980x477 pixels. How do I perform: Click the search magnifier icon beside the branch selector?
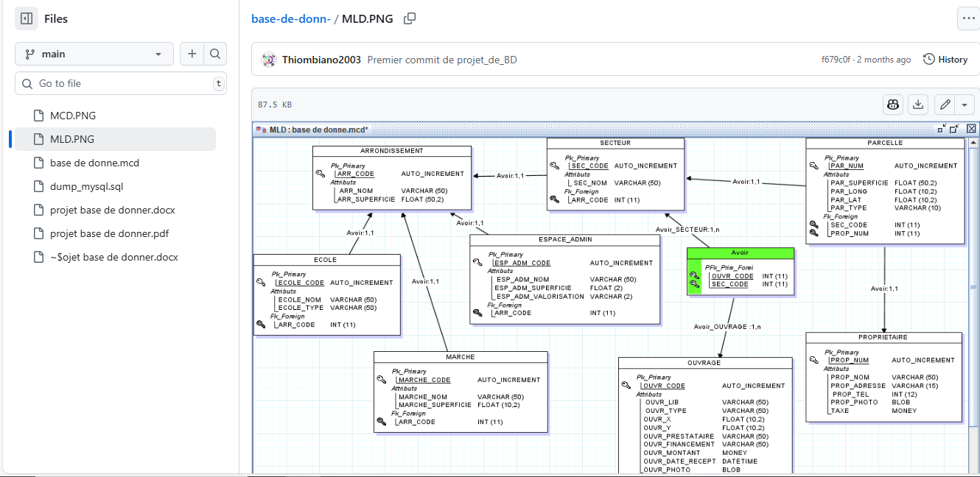pyautogui.click(x=215, y=54)
